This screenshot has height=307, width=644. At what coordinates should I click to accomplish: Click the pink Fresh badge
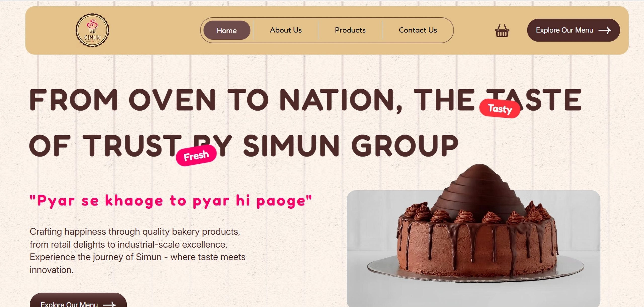click(x=196, y=156)
